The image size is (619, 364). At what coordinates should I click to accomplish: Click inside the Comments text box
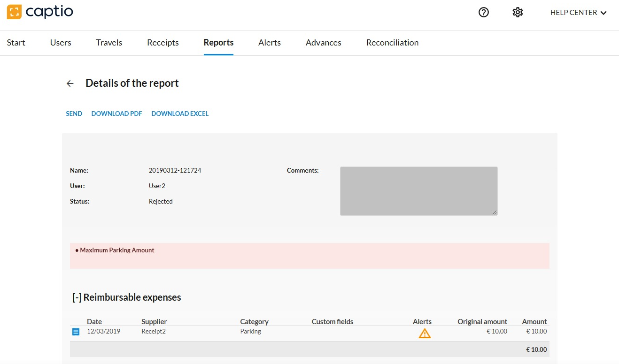click(418, 191)
